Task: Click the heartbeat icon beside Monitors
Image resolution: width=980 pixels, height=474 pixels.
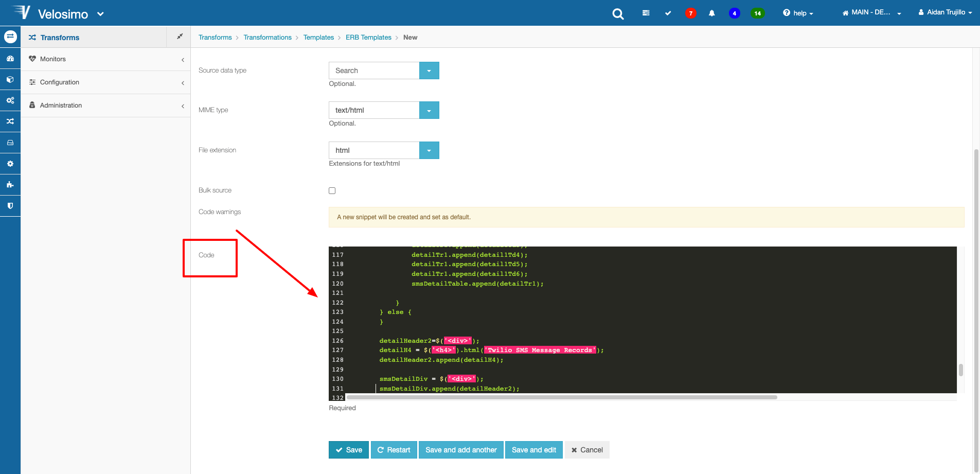Action: [32, 59]
